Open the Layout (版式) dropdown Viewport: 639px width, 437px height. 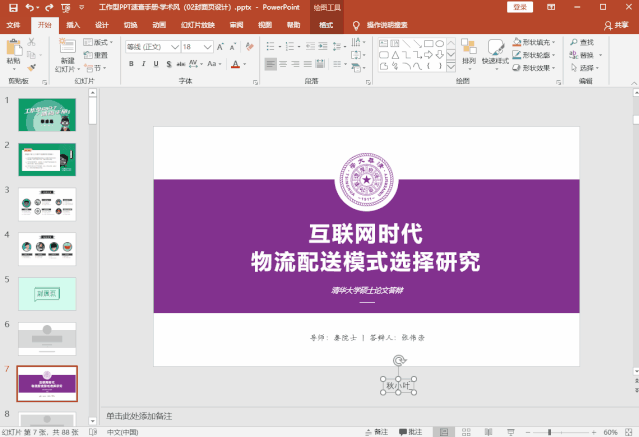click(x=100, y=43)
